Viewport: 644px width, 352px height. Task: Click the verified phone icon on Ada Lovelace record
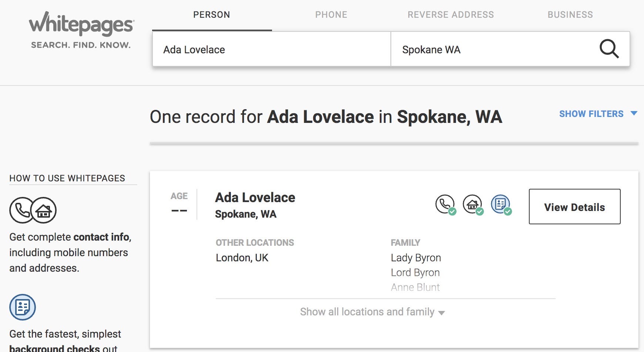[446, 205]
